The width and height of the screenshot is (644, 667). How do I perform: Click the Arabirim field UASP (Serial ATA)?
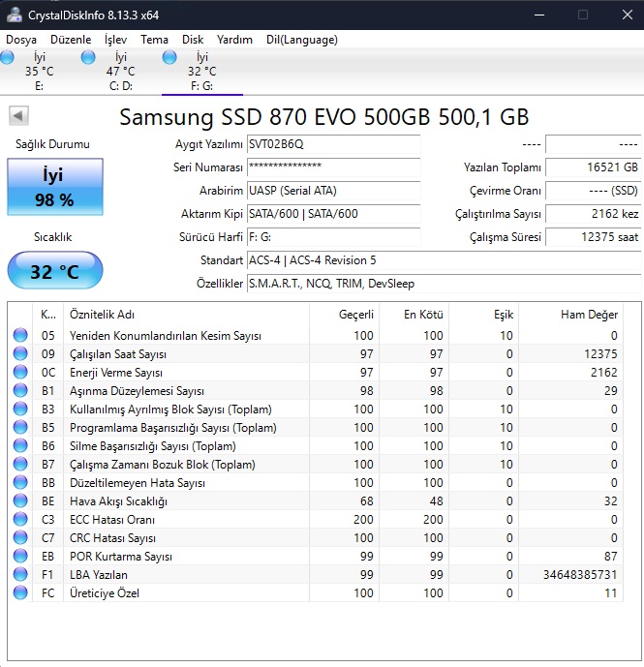coord(334,191)
